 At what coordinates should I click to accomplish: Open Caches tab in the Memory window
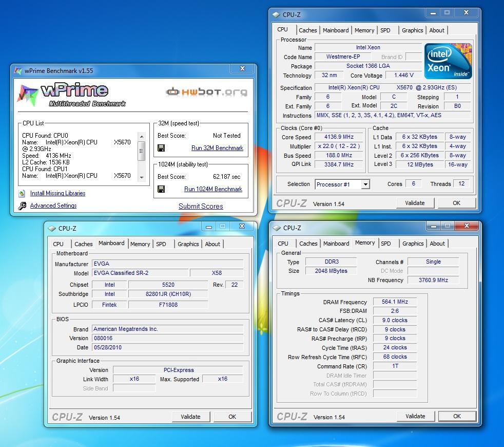[308, 244]
